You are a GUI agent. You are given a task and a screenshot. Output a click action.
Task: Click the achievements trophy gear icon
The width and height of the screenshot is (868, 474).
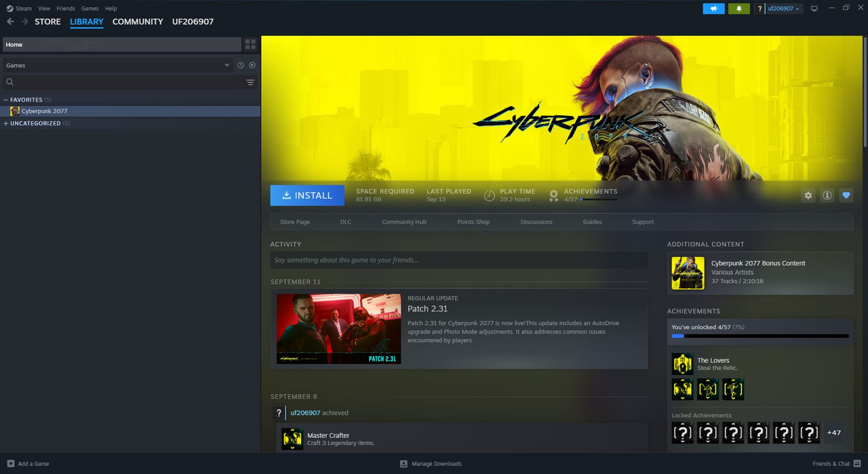(553, 195)
